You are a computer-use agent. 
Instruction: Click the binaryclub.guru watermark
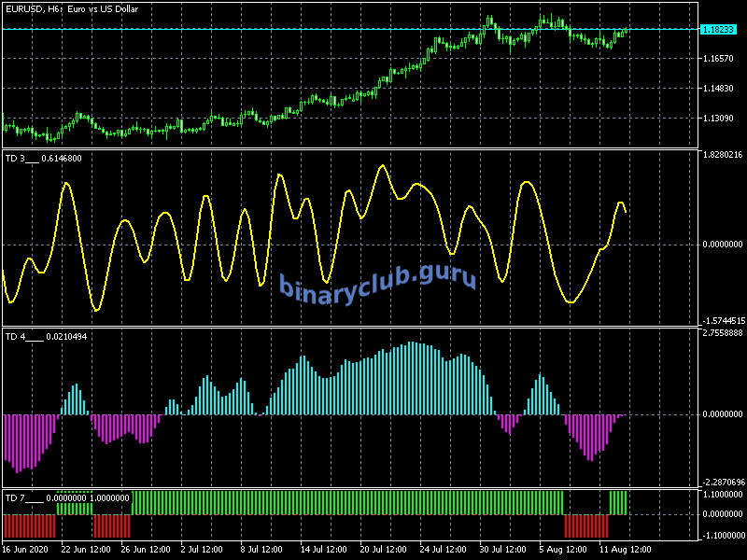[x=377, y=281]
